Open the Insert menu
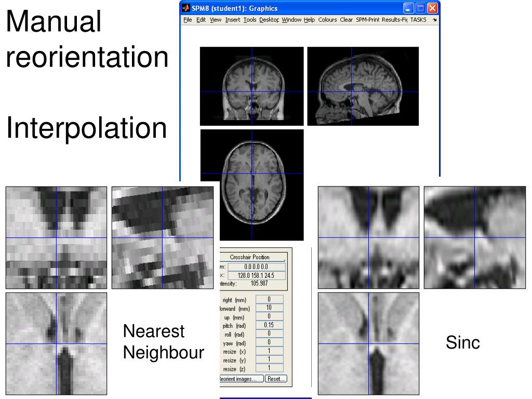This screenshot has width=532, height=399. pos(232,20)
